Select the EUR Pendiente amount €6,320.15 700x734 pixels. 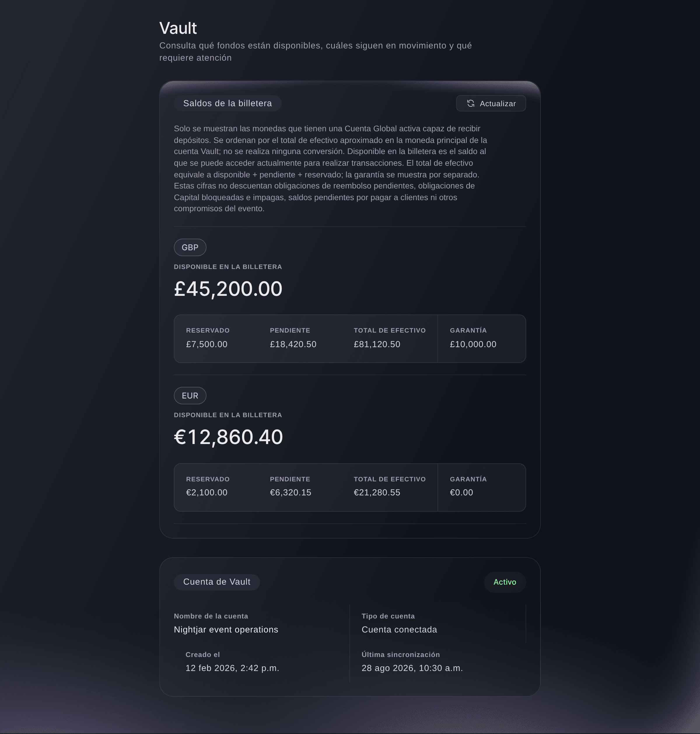click(290, 492)
